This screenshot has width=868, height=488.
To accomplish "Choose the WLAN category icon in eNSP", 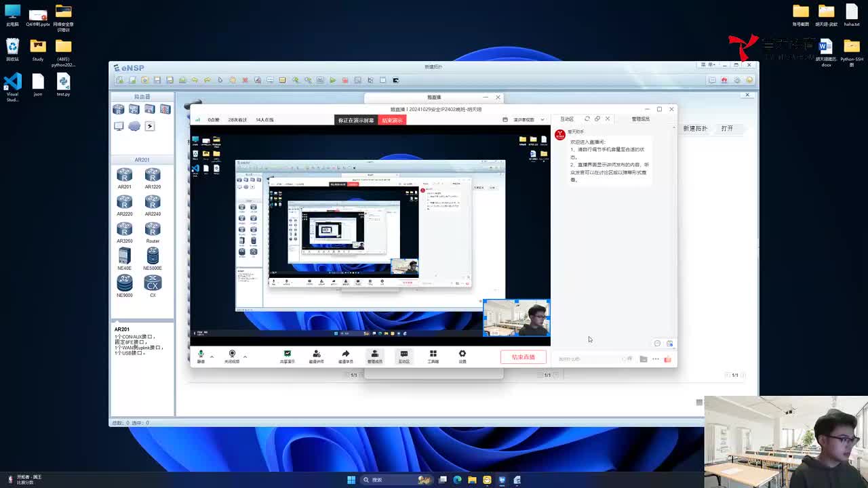I will point(150,109).
